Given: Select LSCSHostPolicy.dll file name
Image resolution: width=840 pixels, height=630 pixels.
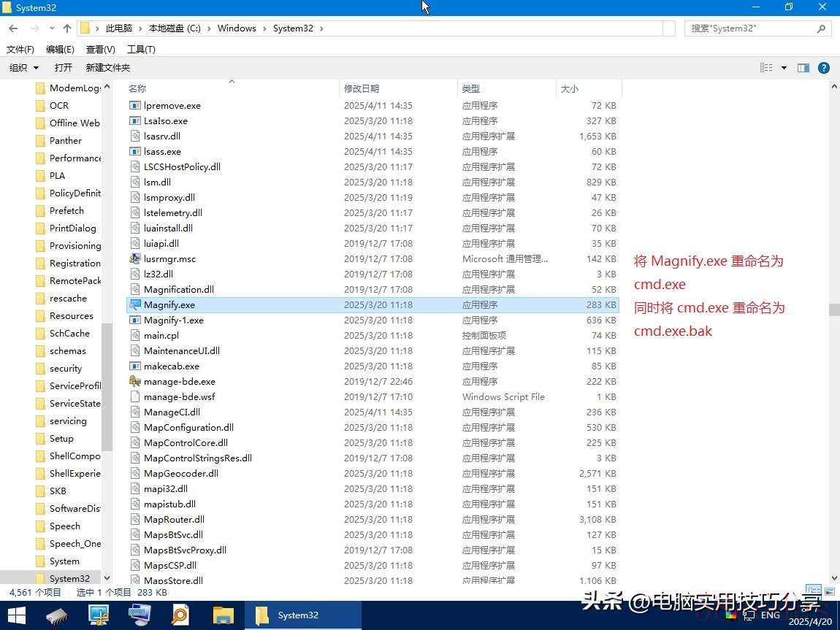Looking at the screenshot, I should pyautogui.click(x=182, y=167).
